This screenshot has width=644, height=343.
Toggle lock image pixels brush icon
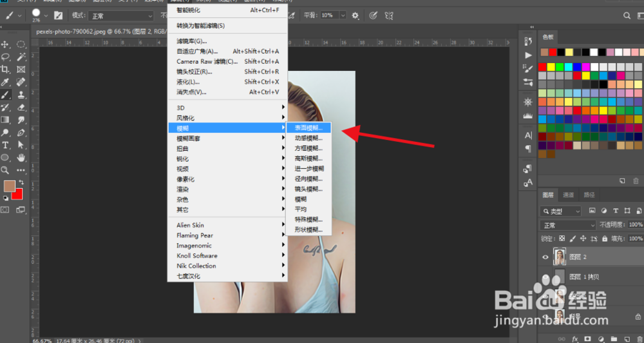(x=573, y=239)
